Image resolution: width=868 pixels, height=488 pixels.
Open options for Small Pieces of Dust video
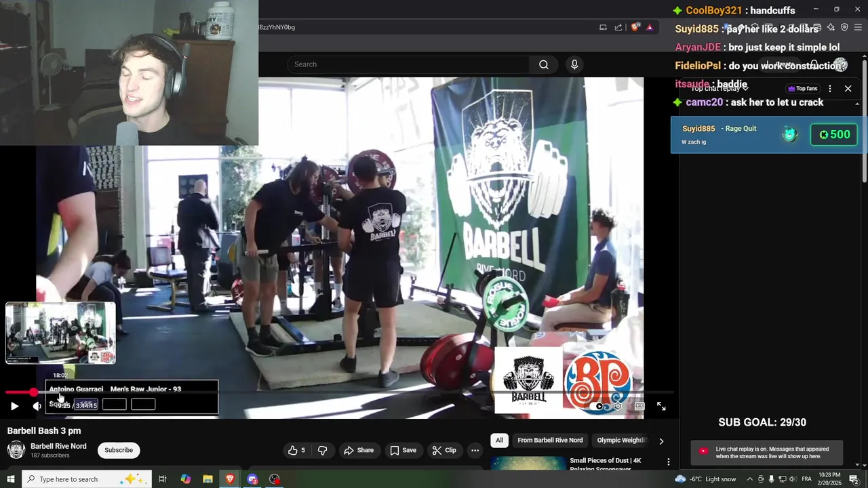668,462
